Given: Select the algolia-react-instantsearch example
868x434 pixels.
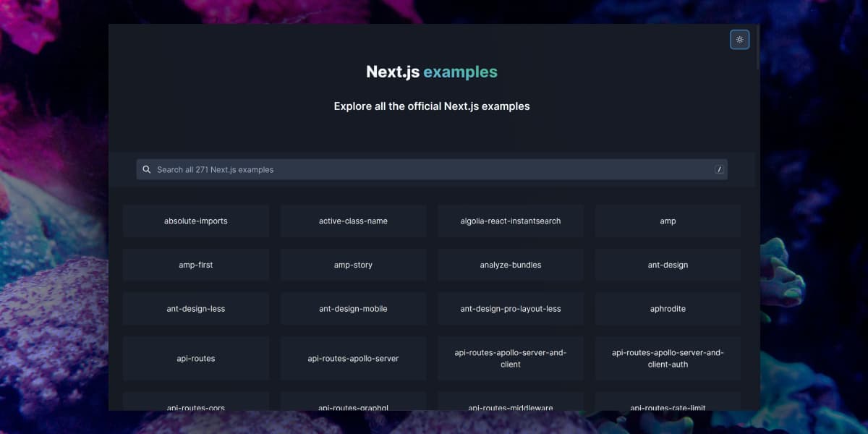Looking at the screenshot, I should 511,221.
